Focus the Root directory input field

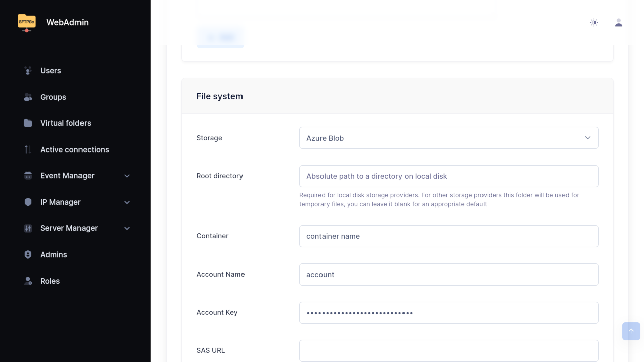pyautogui.click(x=448, y=176)
